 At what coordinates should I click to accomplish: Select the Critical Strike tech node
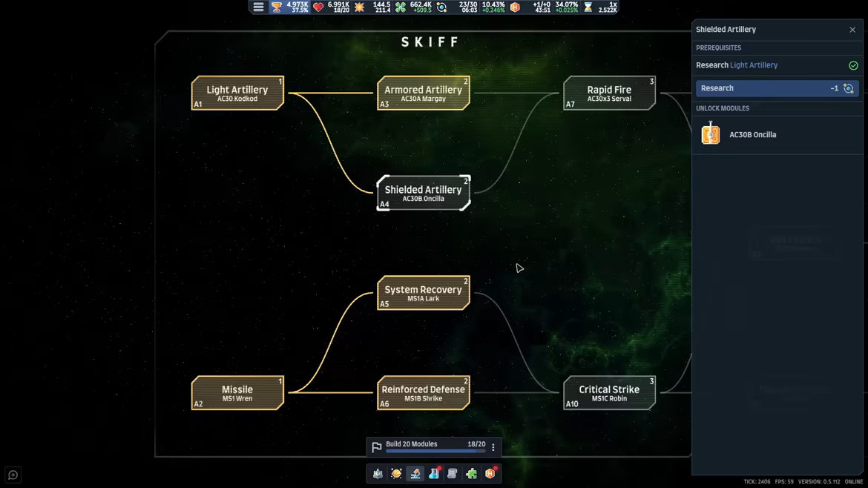610,393
